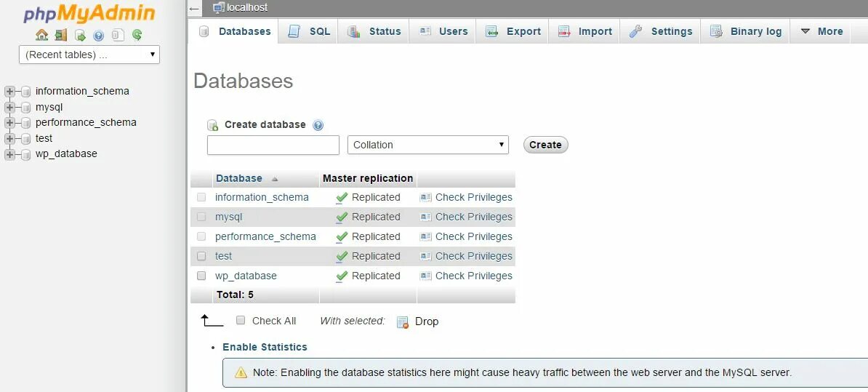Click the navigation collapse arrow beside localhost
Image resolution: width=868 pixels, height=392 pixels.
[x=194, y=9]
